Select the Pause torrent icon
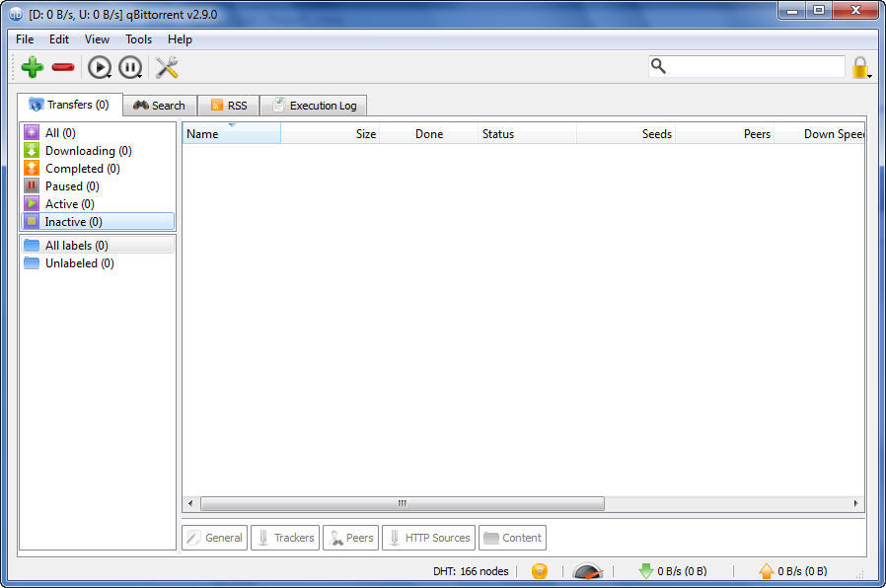886x588 pixels. click(130, 67)
